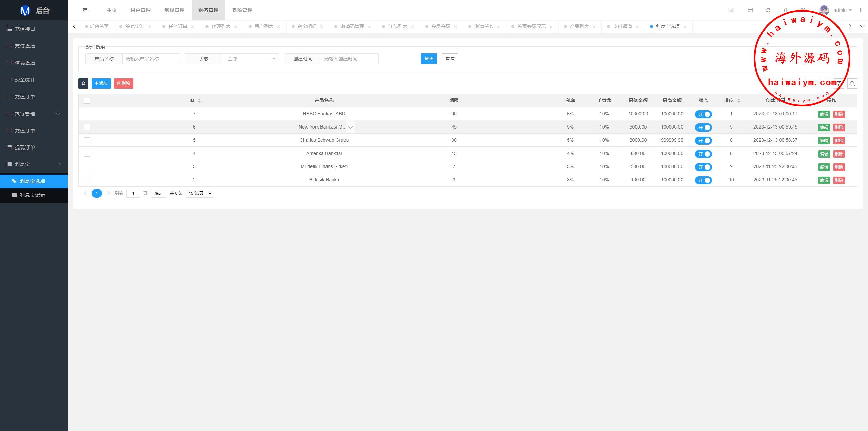
Task: Open the 15 条/页 page size dropdown
Action: 199,193
